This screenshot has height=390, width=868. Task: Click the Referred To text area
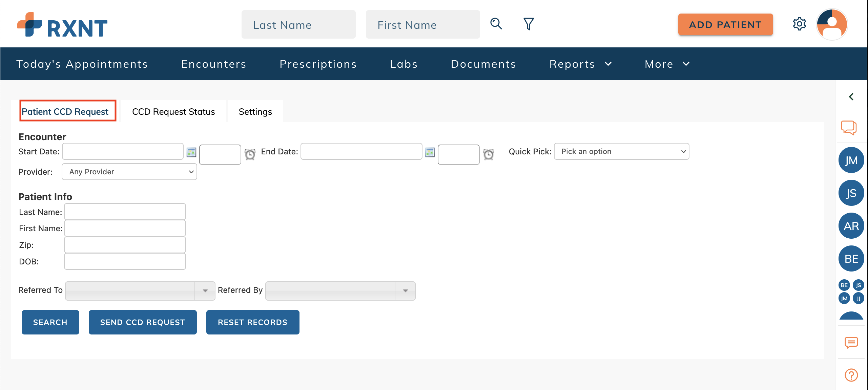point(130,291)
